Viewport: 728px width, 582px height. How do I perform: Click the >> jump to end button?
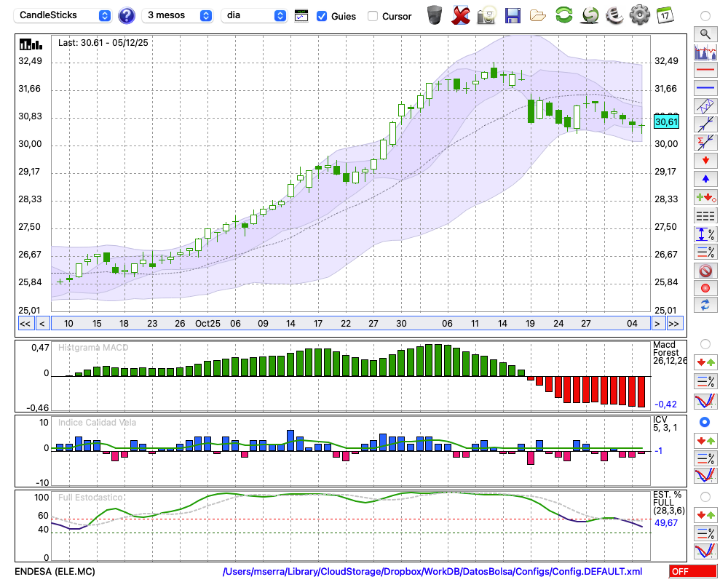[675, 324]
